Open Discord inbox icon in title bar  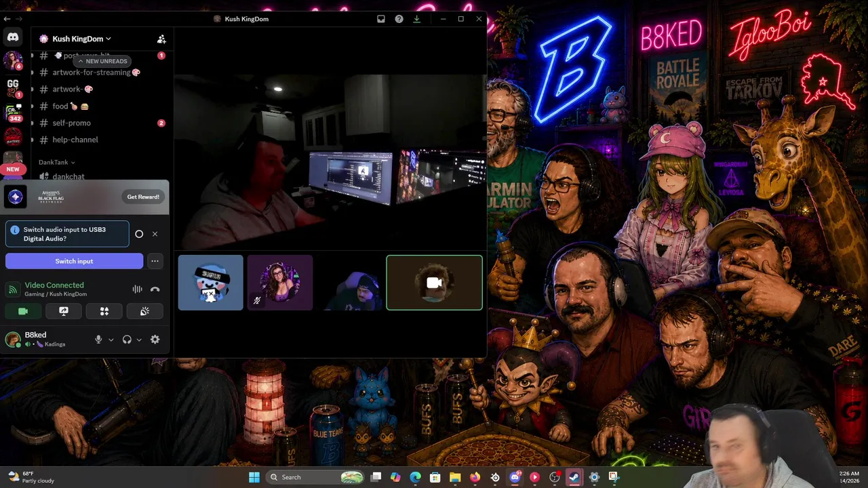point(381,19)
